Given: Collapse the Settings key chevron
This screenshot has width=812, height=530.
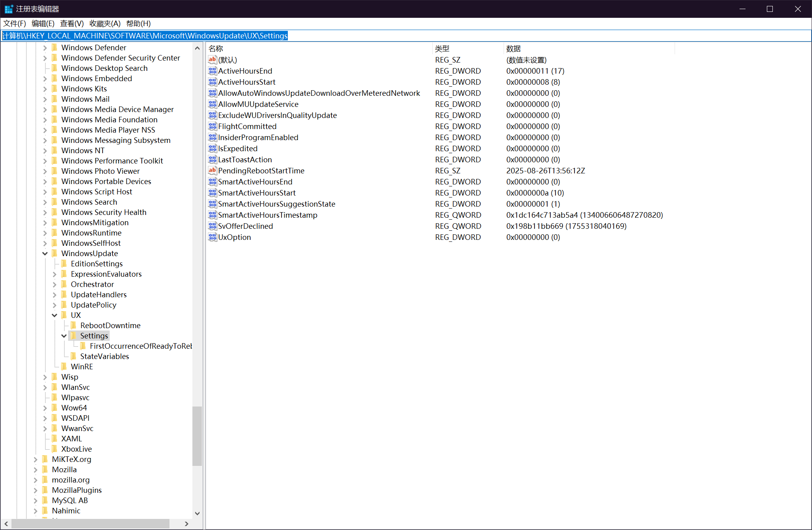Looking at the screenshot, I should click(x=64, y=336).
